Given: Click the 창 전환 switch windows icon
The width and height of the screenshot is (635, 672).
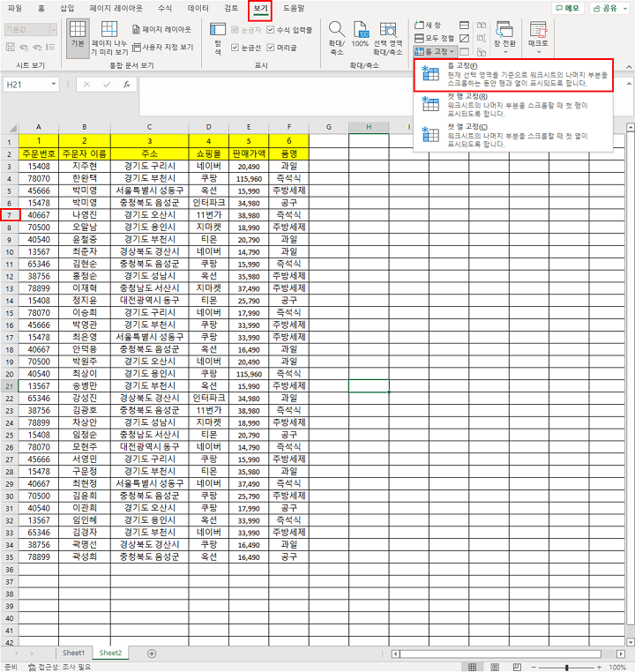Looking at the screenshot, I should (504, 30).
